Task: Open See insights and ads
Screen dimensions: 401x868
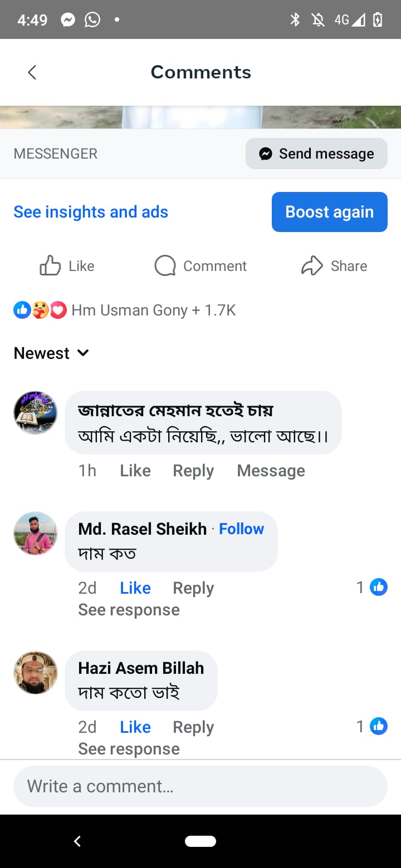Action: pos(91,212)
